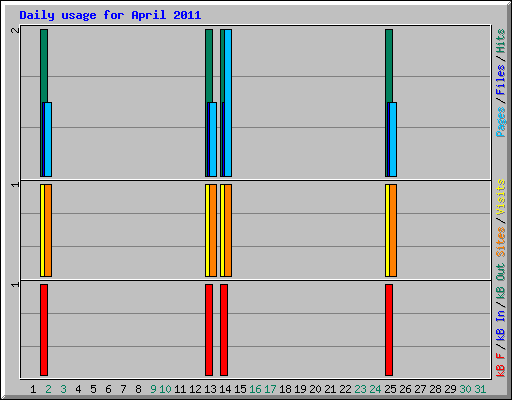
Task: Select the tall cyan Pages bar for day 14
Action: pos(228,103)
